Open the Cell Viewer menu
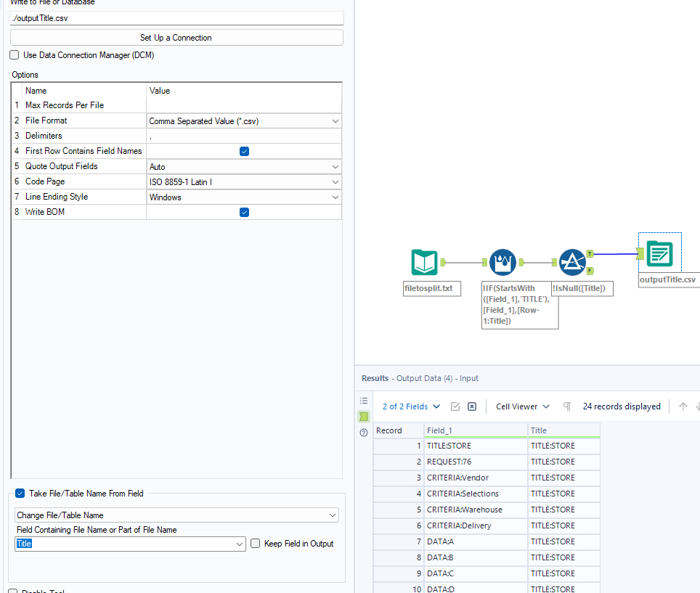 click(523, 406)
